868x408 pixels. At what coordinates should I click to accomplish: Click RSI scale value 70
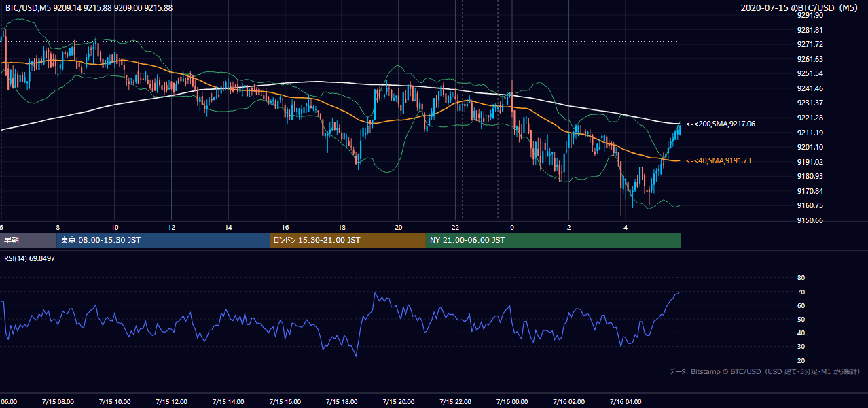tap(801, 292)
